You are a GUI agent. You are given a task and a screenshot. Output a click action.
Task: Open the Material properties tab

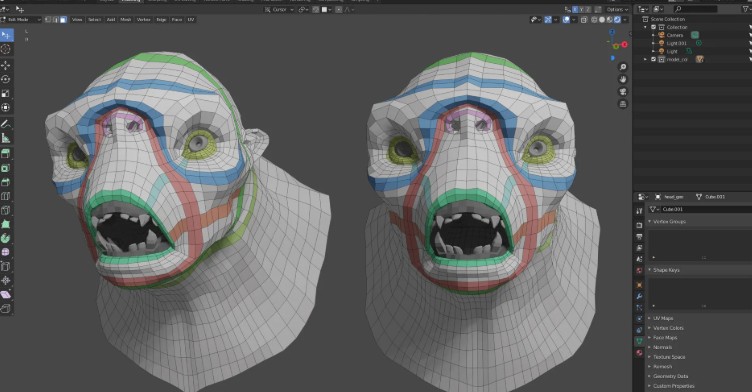639,353
